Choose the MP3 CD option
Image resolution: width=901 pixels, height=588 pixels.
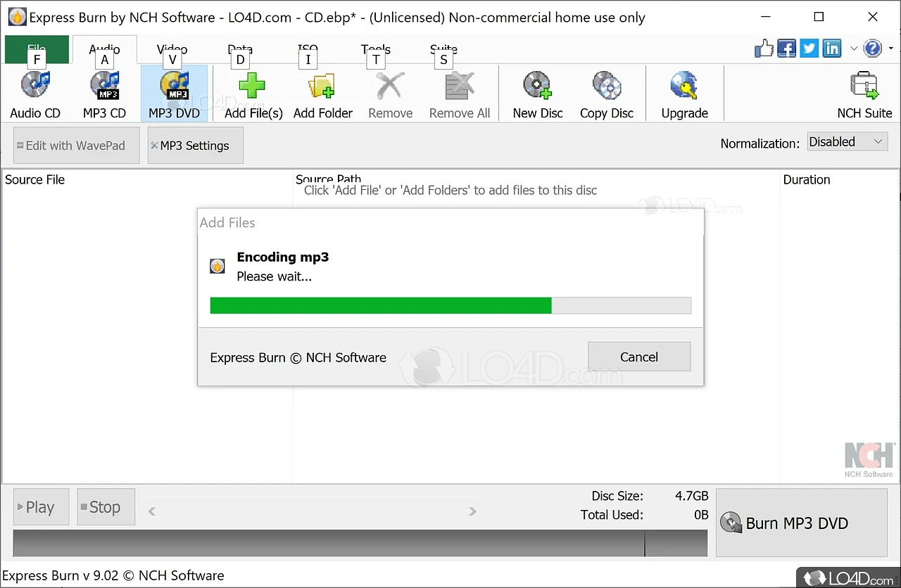pyautogui.click(x=104, y=94)
